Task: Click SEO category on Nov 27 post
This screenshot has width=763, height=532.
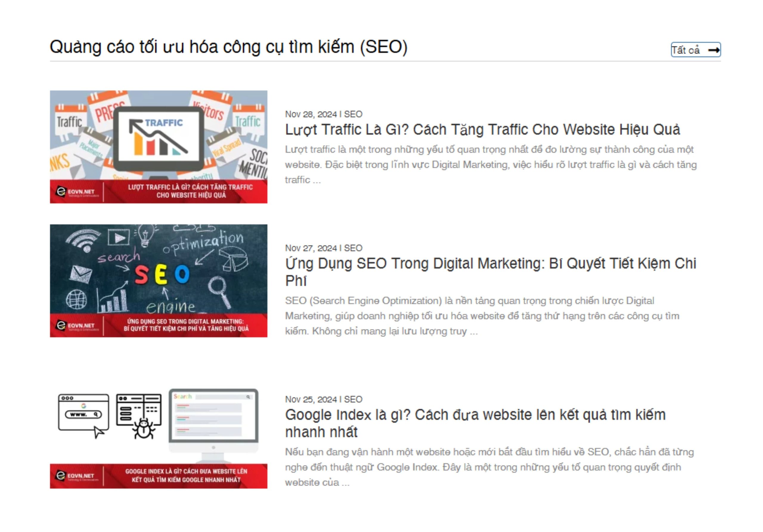Action: (x=353, y=248)
